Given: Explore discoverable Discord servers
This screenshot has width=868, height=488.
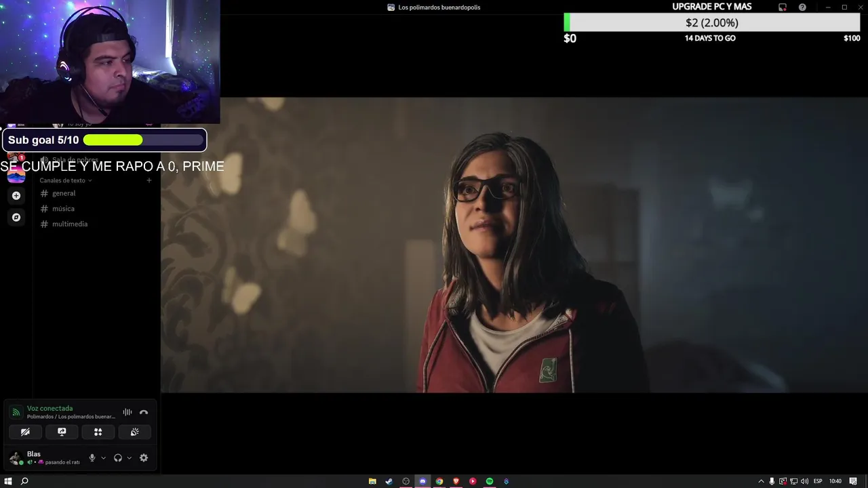Looking at the screenshot, I should pyautogui.click(x=16, y=218).
